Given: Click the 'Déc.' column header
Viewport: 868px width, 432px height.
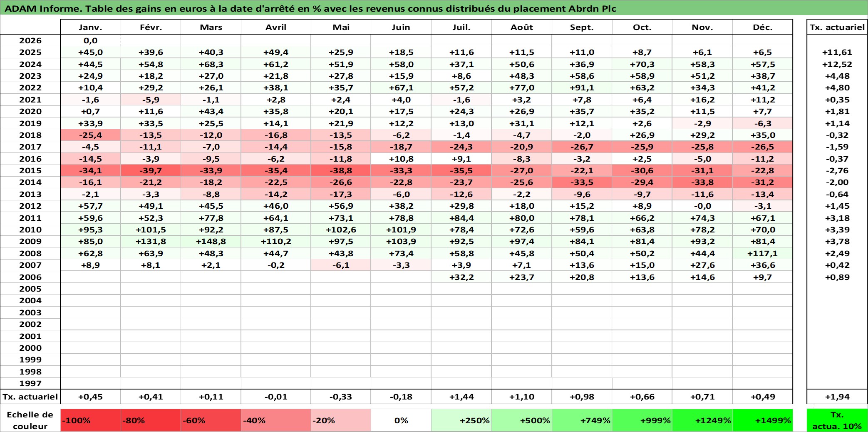Looking at the screenshot, I should coord(763,27).
